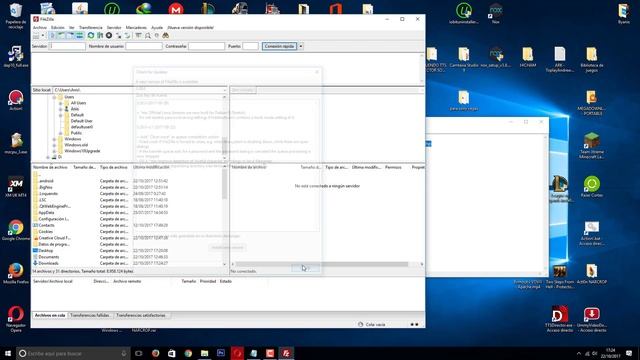Open the Sitio local path dropdown

coord(224,90)
